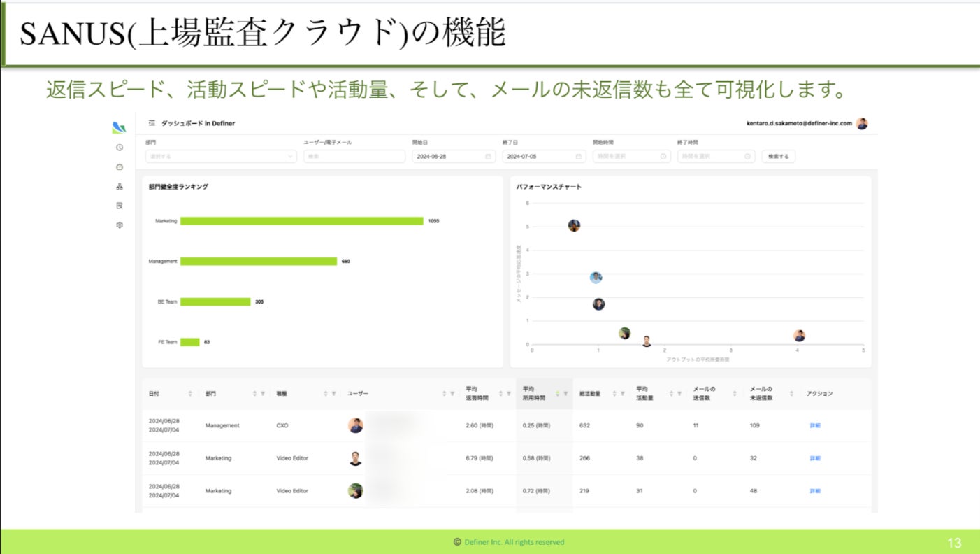
Task: Click the 'ダッシュボード in Definer' page title
Action: (198, 123)
